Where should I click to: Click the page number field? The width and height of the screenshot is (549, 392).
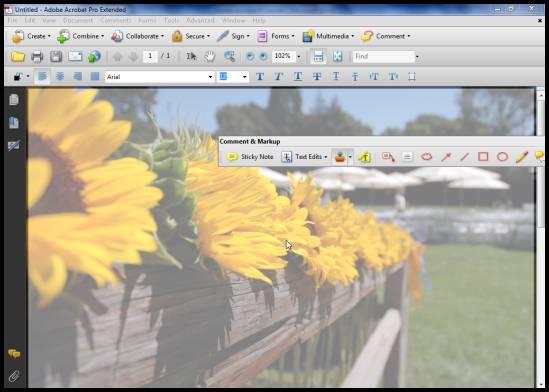pyautogui.click(x=150, y=56)
